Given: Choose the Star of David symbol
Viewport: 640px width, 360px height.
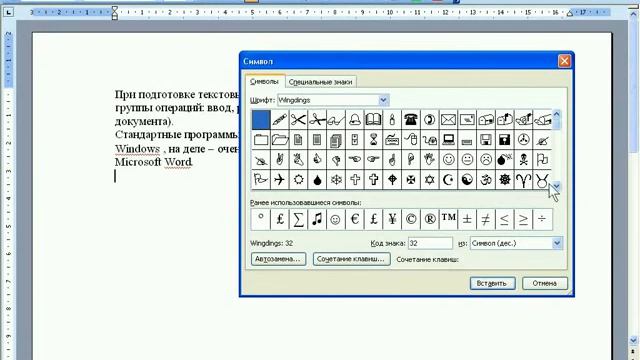Looking at the screenshot, I should coord(429,180).
